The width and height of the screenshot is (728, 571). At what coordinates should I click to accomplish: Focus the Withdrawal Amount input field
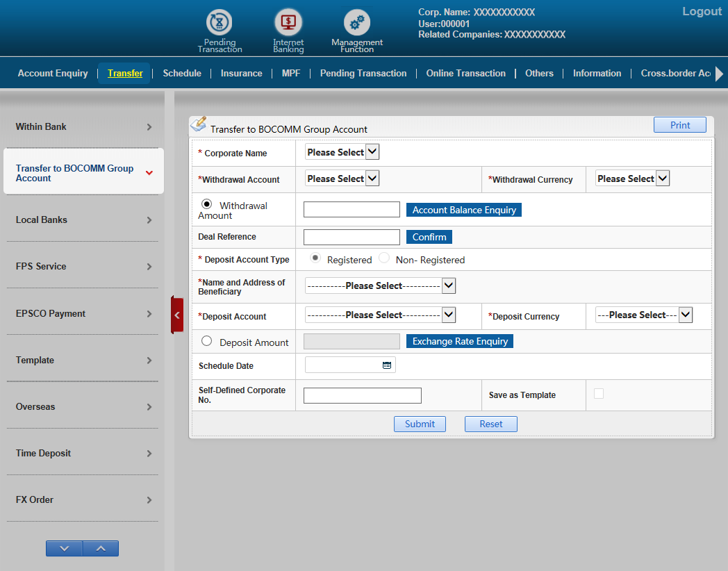[x=351, y=209]
